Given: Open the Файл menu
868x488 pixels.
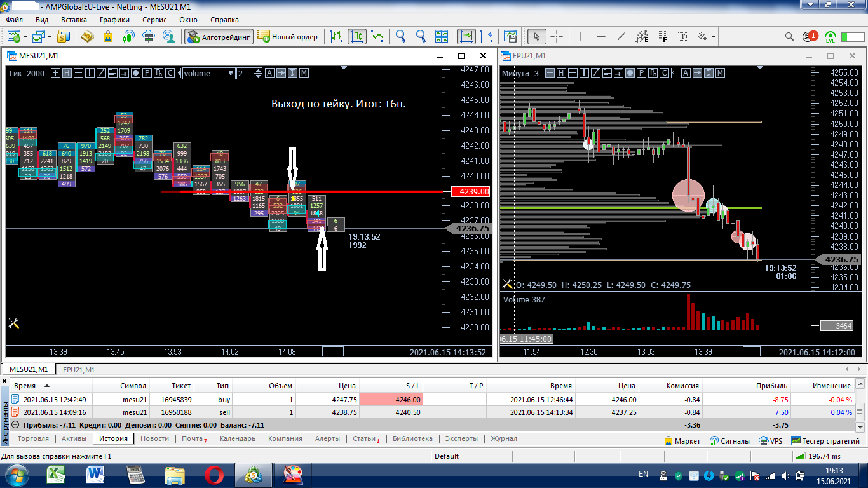Looking at the screenshot, I should pos(14,20).
